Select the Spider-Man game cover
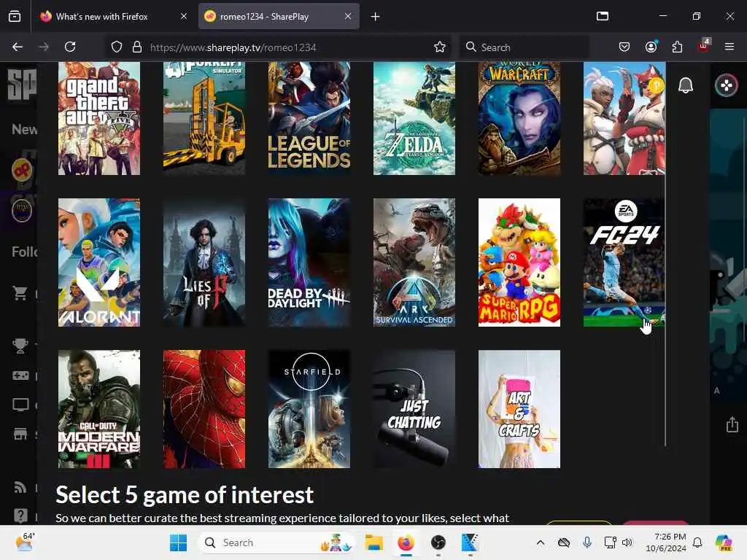747x560 pixels. tap(204, 409)
